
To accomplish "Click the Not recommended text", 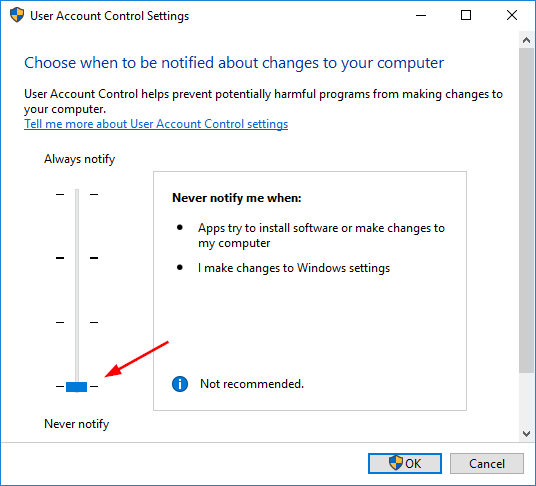I will coord(252,384).
